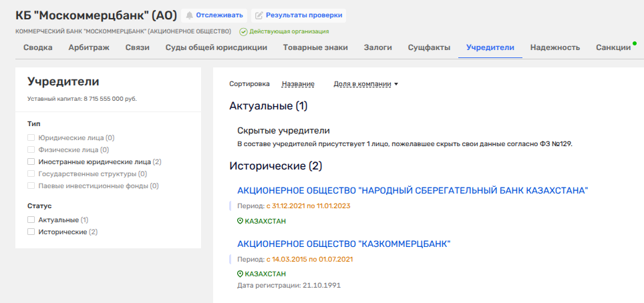The image size is (644, 303).
Task: Toggle the Физические лица checkbox
Action: click(x=31, y=150)
